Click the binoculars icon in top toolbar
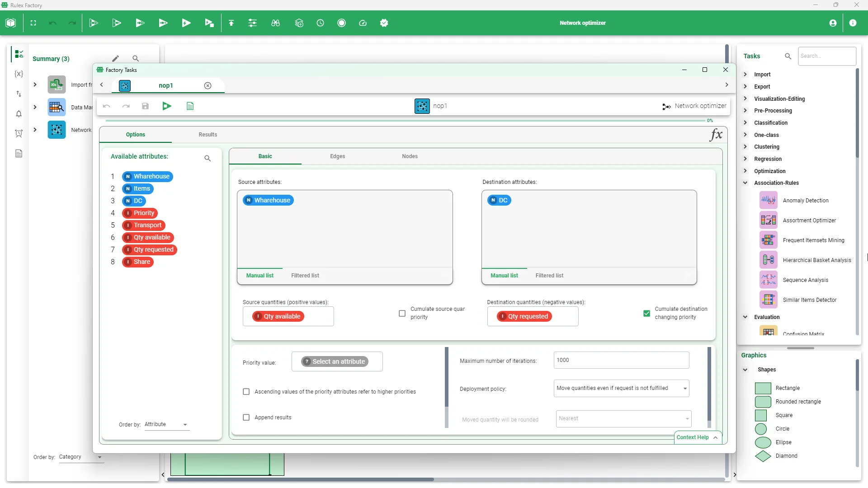Viewport: 868px width, 488px height. pyautogui.click(x=275, y=23)
